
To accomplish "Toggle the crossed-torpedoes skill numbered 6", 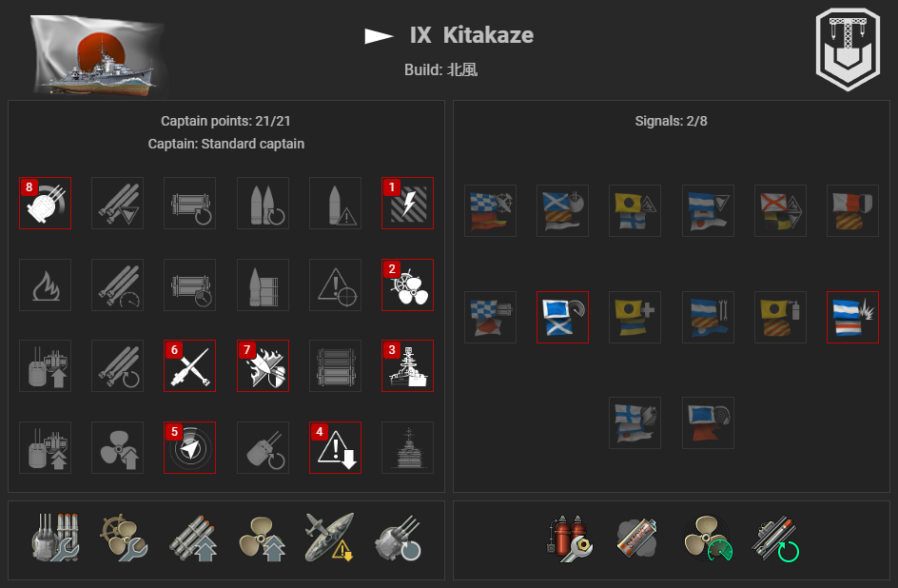I will (189, 366).
